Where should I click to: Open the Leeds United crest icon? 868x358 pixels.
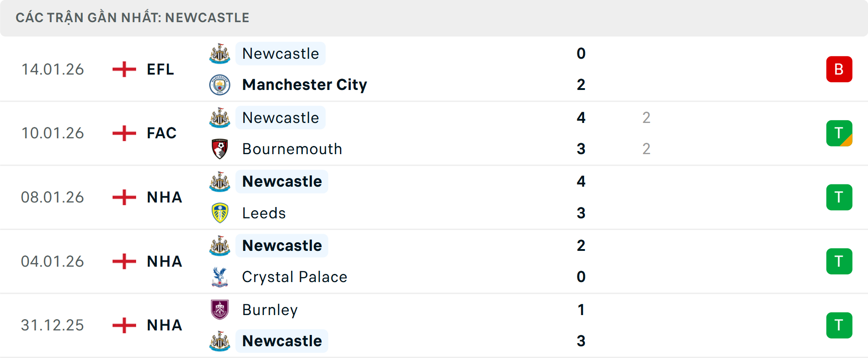[x=220, y=213]
